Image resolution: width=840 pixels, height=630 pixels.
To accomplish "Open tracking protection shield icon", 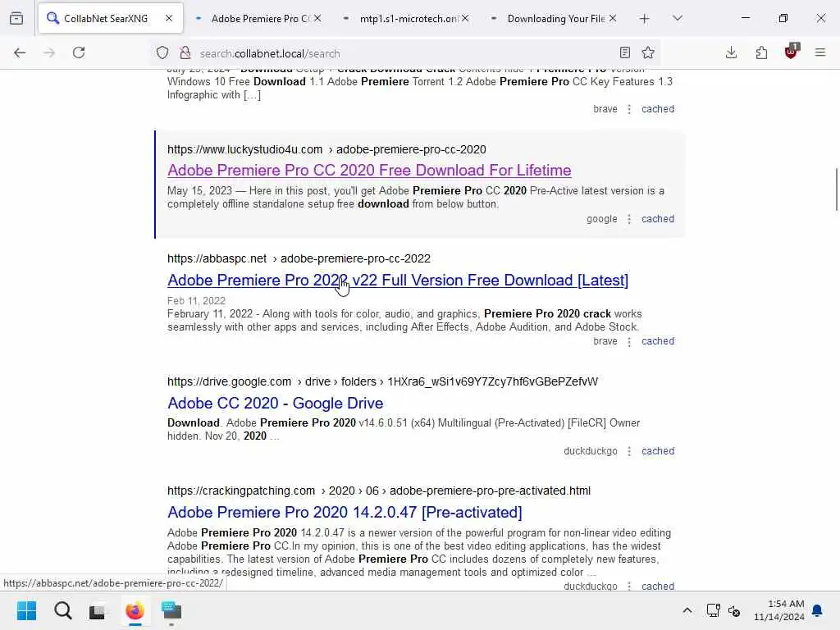I will coord(162,52).
